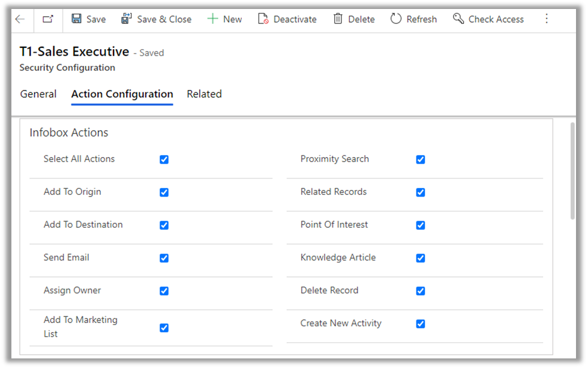Viewport: 588px width, 368px height.
Task: Uncheck Add To Marketing List checkbox
Action: coord(164,328)
